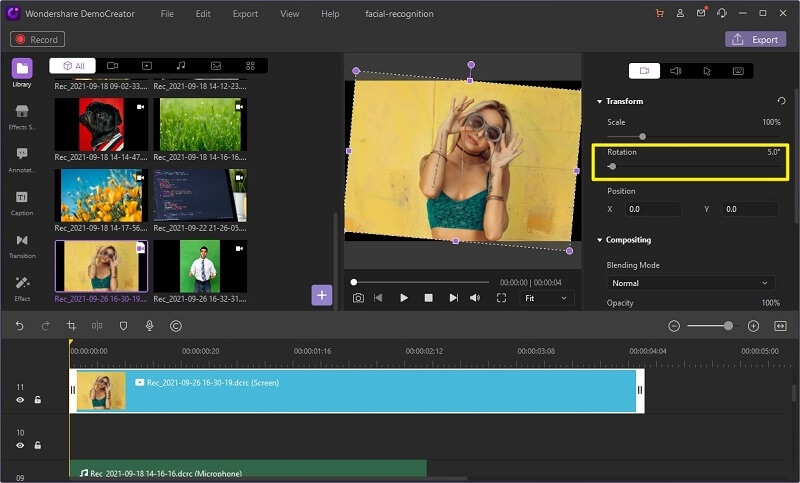
Task: Switch to video properties tab
Action: point(644,71)
